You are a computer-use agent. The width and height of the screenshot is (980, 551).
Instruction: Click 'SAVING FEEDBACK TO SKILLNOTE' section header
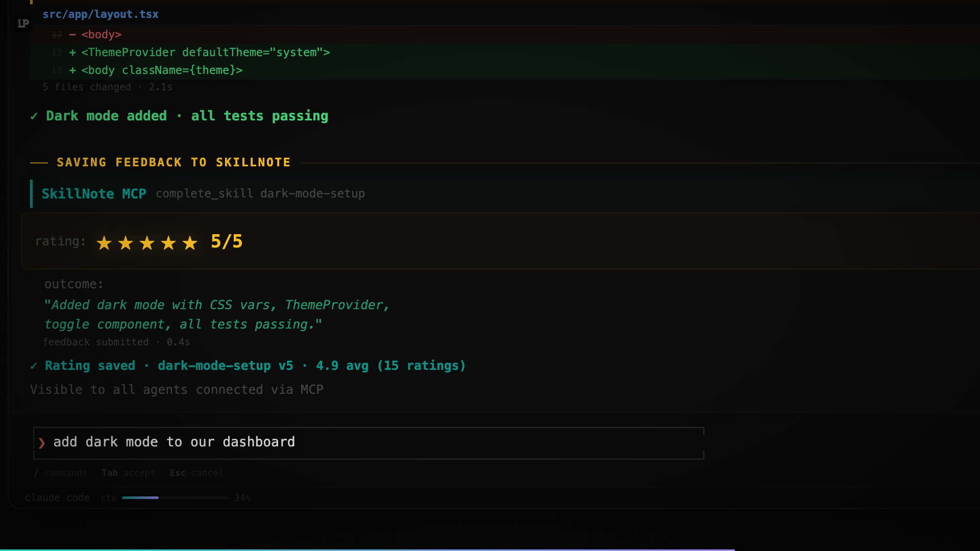point(174,162)
